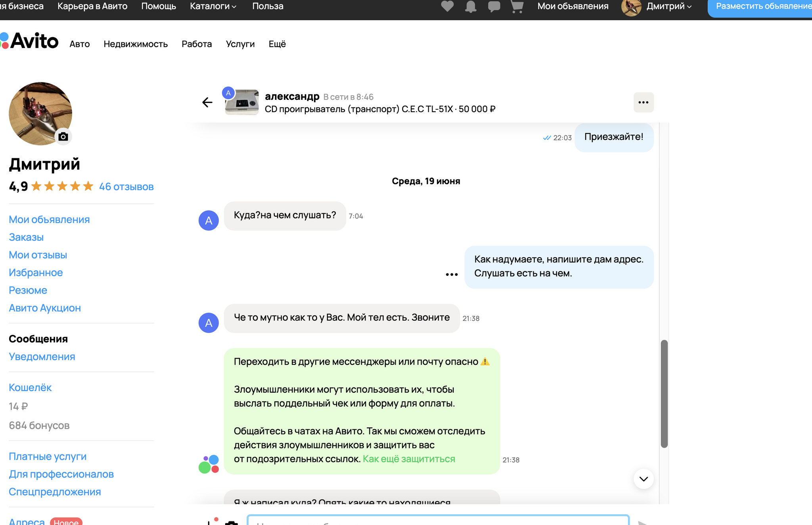Click 'Приезжайте!' message bubble

tap(614, 137)
